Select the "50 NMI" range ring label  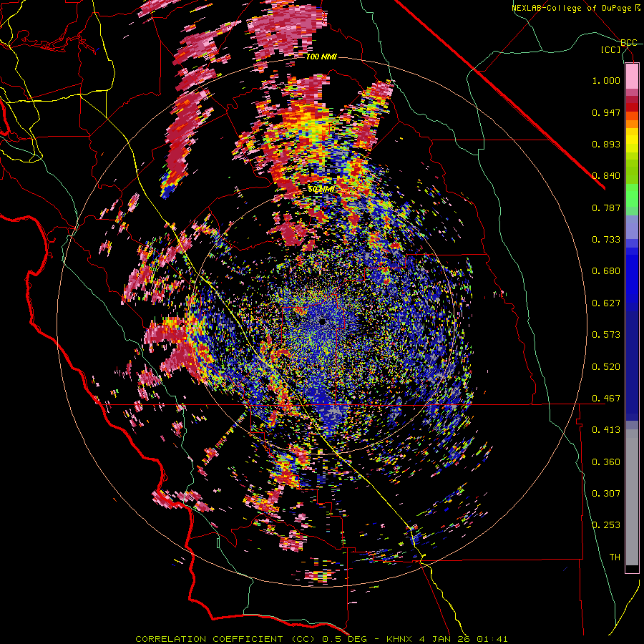(321, 189)
